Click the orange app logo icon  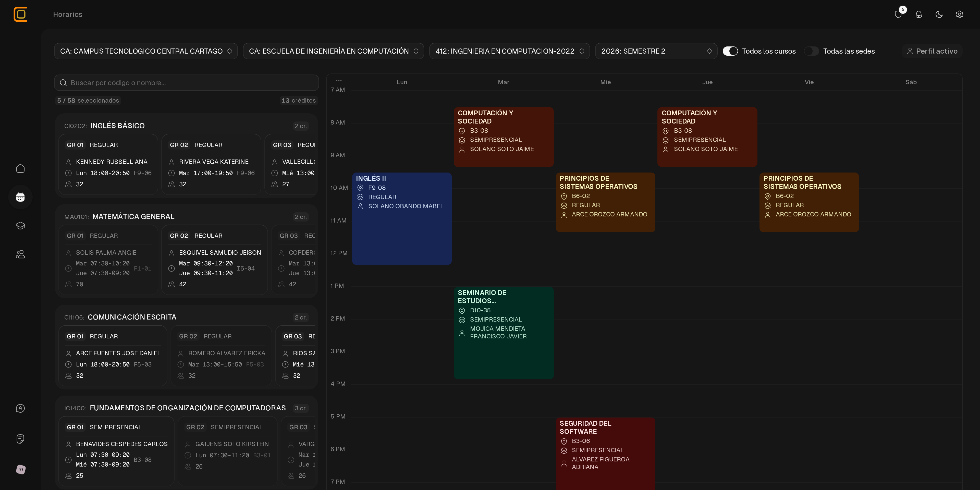click(x=20, y=15)
